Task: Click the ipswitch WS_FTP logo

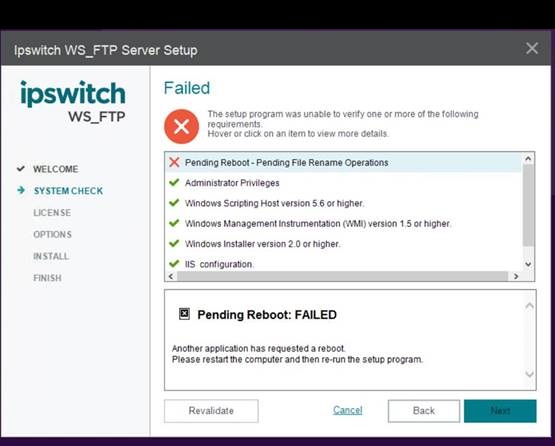Action: 73,101
